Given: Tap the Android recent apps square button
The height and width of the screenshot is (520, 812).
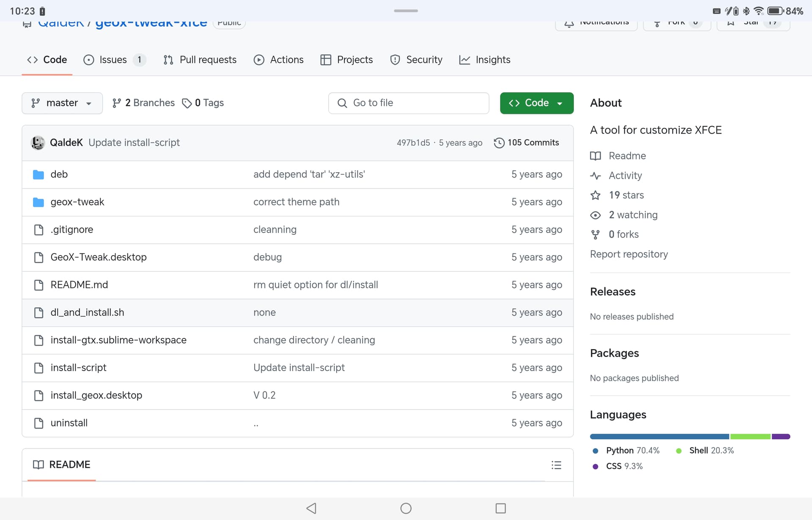Looking at the screenshot, I should 501,508.
